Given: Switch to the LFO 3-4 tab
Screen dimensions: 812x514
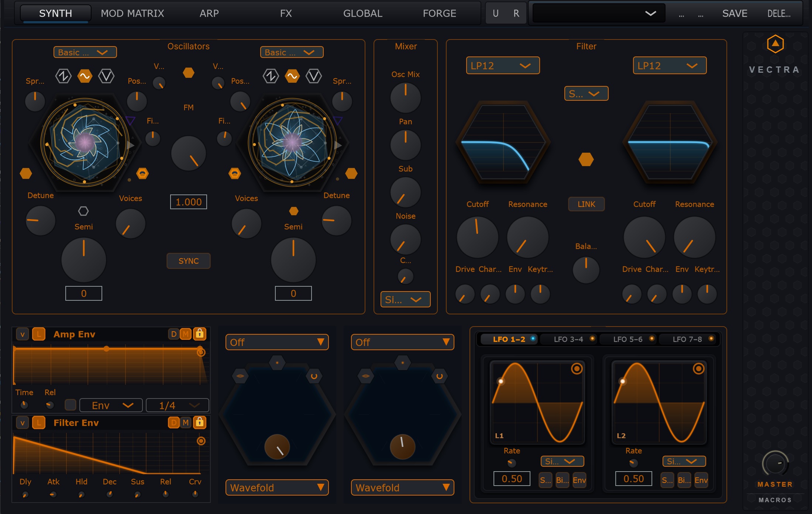Looking at the screenshot, I should click(x=568, y=339).
